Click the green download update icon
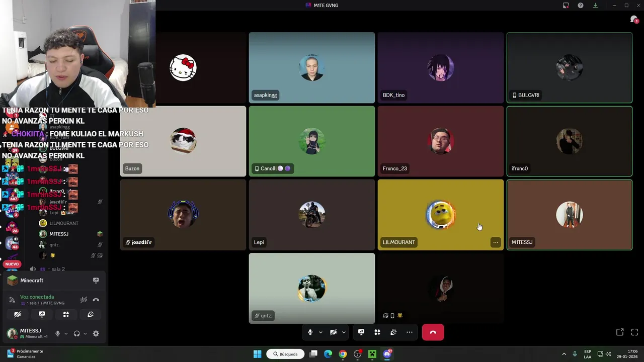The image size is (644, 362). [595, 6]
